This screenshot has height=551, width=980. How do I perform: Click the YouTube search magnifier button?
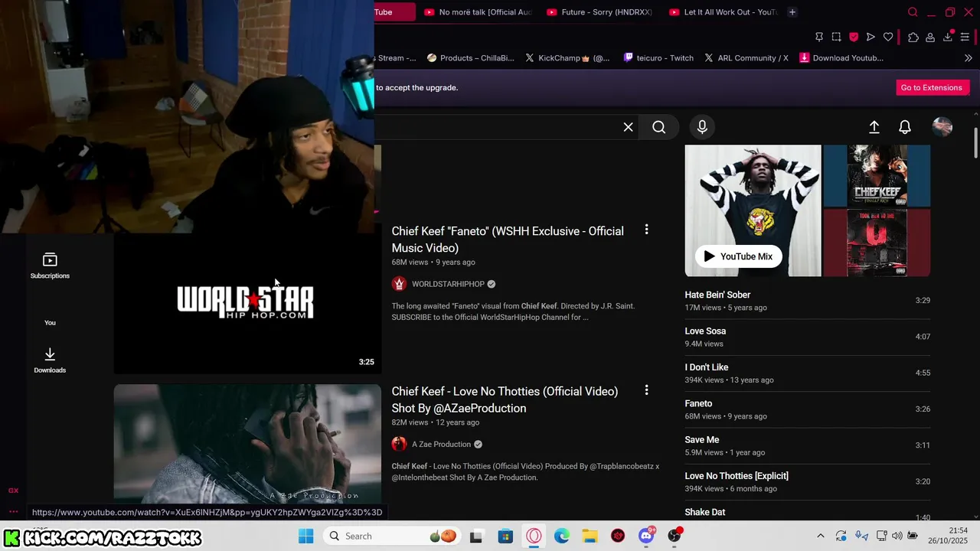[659, 127]
